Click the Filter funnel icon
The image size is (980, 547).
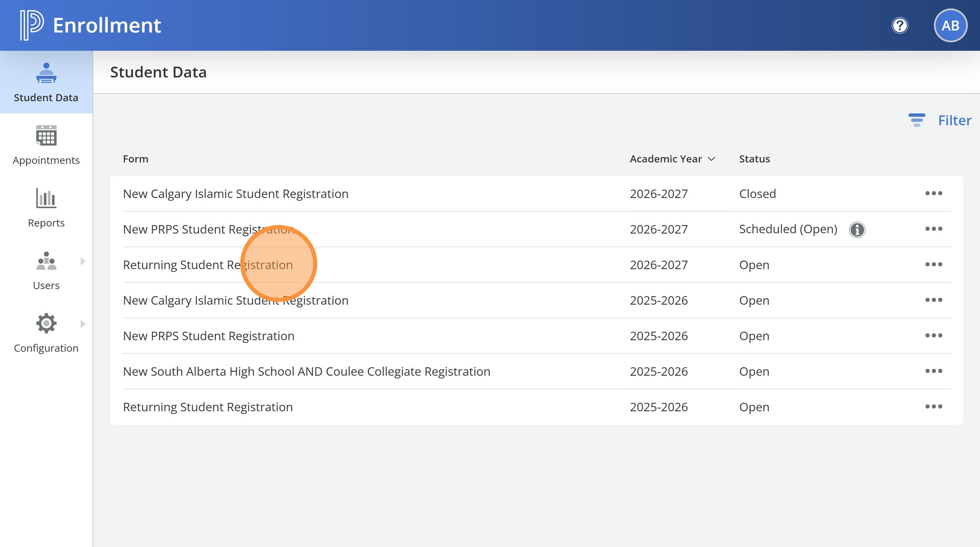click(917, 120)
